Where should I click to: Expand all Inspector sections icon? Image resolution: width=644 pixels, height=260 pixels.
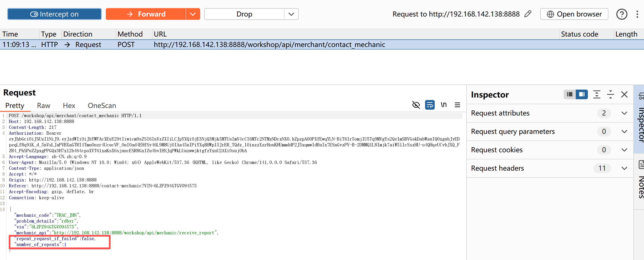[x=596, y=94]
